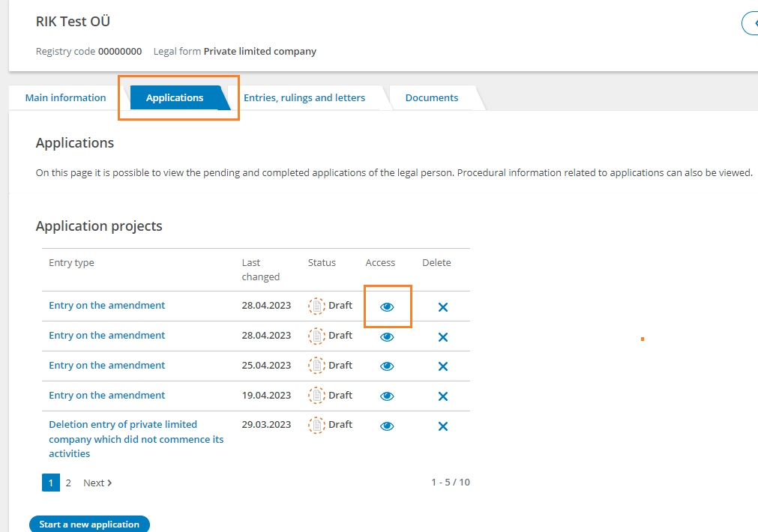Click draft status icon of first 28.04.2023 row
The height and width of the screenshot is (532, 758).
pos(316,306)
